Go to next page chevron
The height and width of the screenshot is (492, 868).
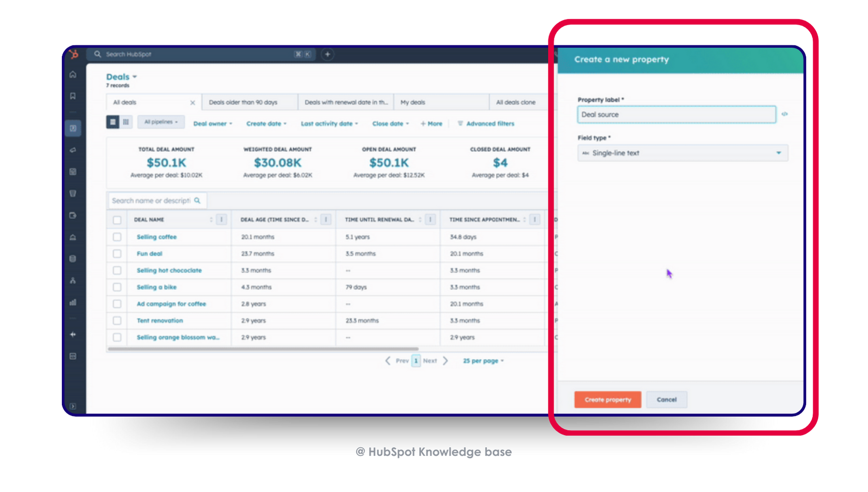tap(445, 361)
